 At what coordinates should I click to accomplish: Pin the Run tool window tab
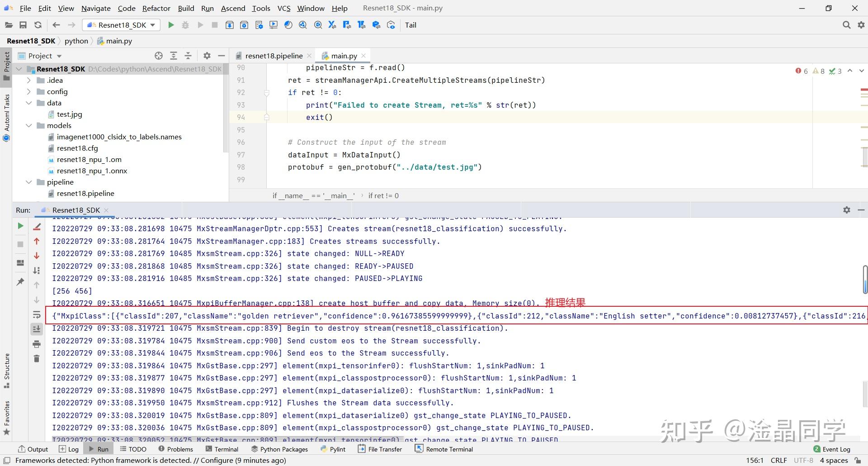click(20, 281)
